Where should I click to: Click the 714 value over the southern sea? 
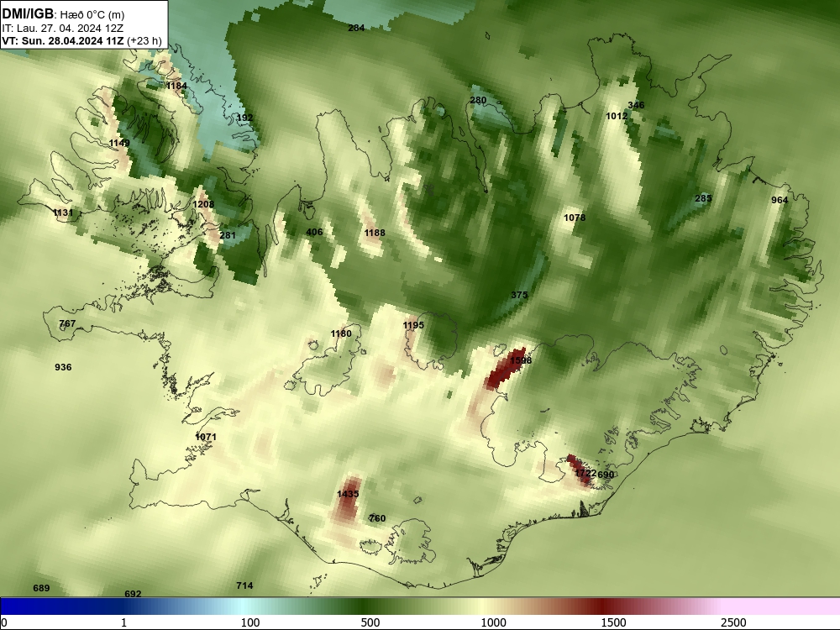point(244,585)
